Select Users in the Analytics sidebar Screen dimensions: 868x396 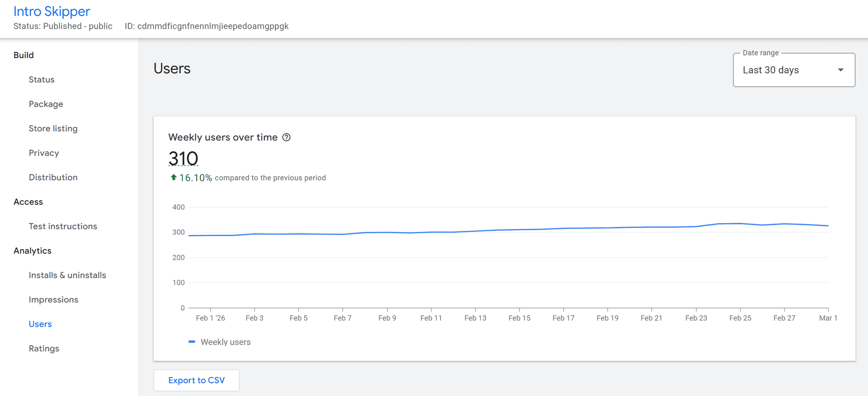pyautogui.click(x=40, y=324)
